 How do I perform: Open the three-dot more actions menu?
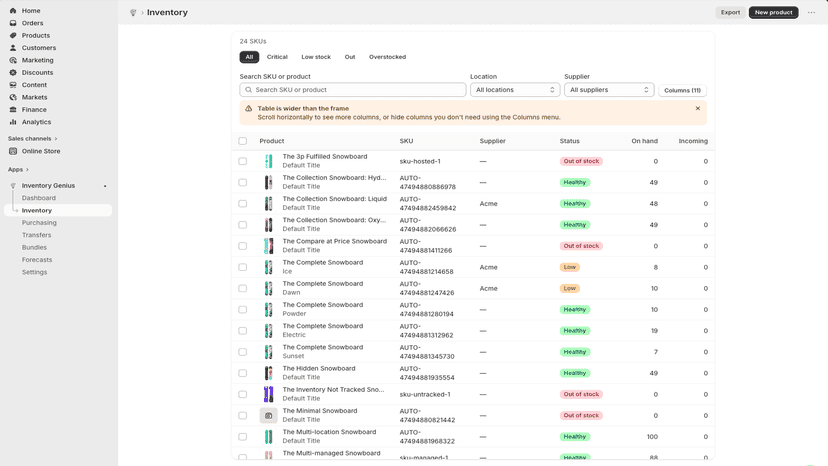click(811, 12)
